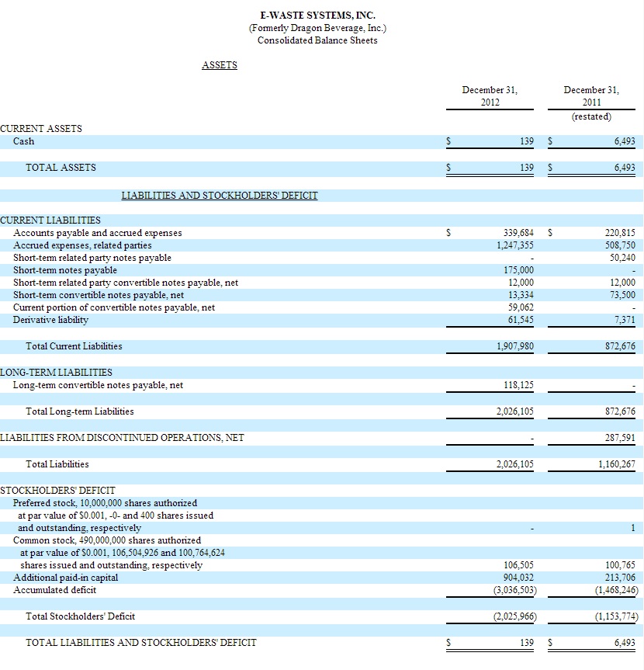Click "Current portion of convertible notes payable, net"
Viewport: 644px width, 670px height.
coord(114,307)
